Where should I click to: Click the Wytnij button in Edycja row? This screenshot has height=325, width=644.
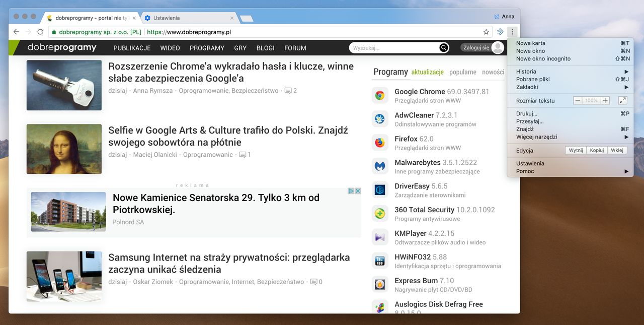tap(575, 150)
